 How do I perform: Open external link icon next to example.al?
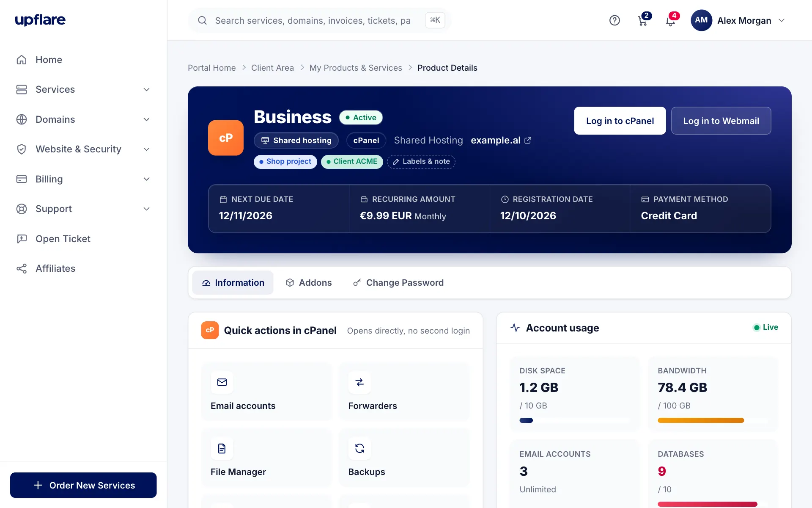[x=528, y=140]
